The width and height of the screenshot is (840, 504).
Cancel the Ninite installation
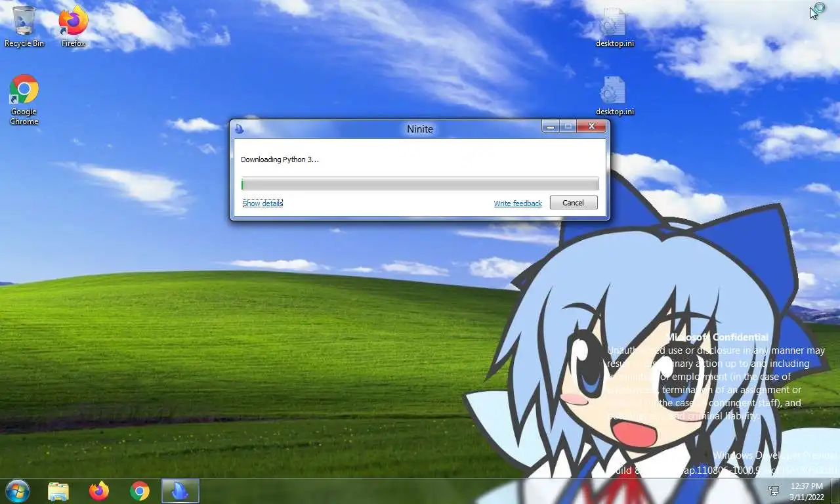[574, 203]
